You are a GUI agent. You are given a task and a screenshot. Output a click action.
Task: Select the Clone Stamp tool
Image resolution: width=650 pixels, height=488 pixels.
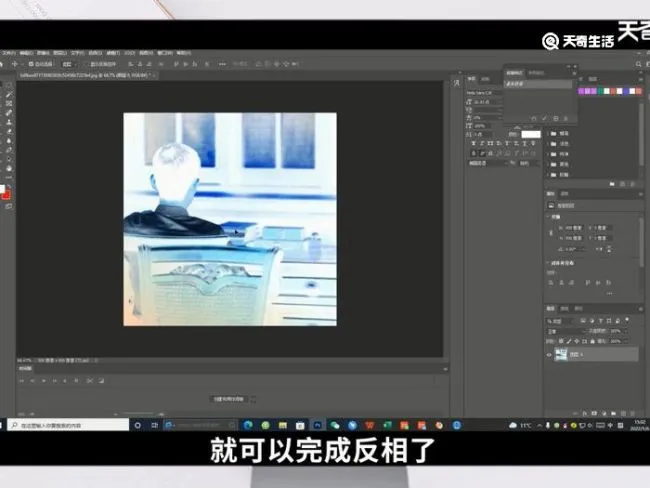[9, 122]
